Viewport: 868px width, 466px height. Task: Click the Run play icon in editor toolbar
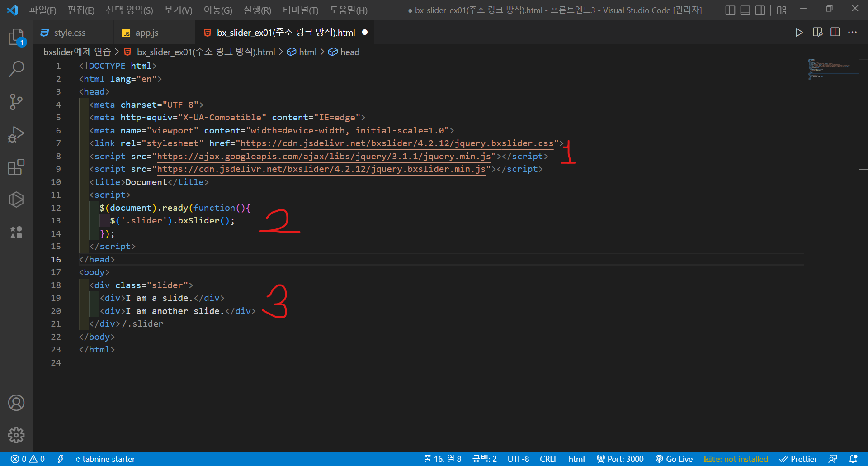[799, 33]
